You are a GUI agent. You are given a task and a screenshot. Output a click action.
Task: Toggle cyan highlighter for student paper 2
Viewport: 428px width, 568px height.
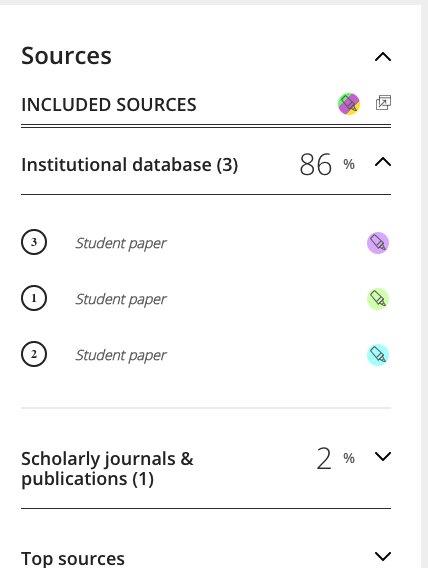click(x=378, y=355)
